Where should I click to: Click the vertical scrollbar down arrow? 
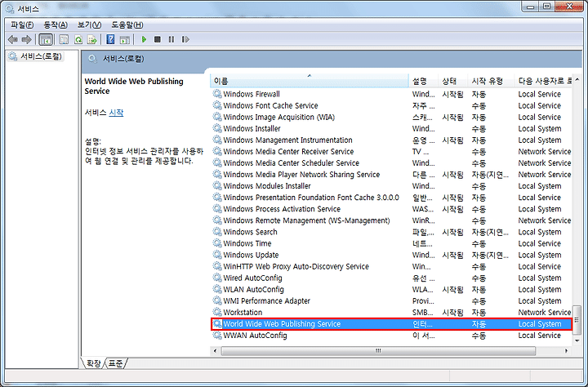[x=577, y=340]
